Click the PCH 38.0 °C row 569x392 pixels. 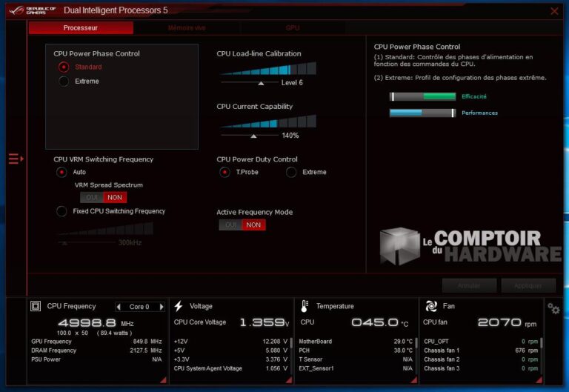click(x=356, y=351)
